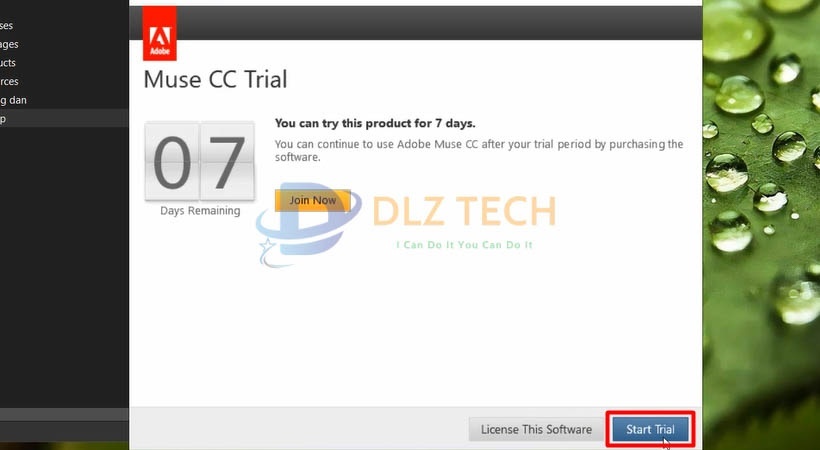The height and width of the screenshot is (450, 820).
Task: Click the '7' digit of the day counter
Action: pyautogui.click(x=227, y=162)
